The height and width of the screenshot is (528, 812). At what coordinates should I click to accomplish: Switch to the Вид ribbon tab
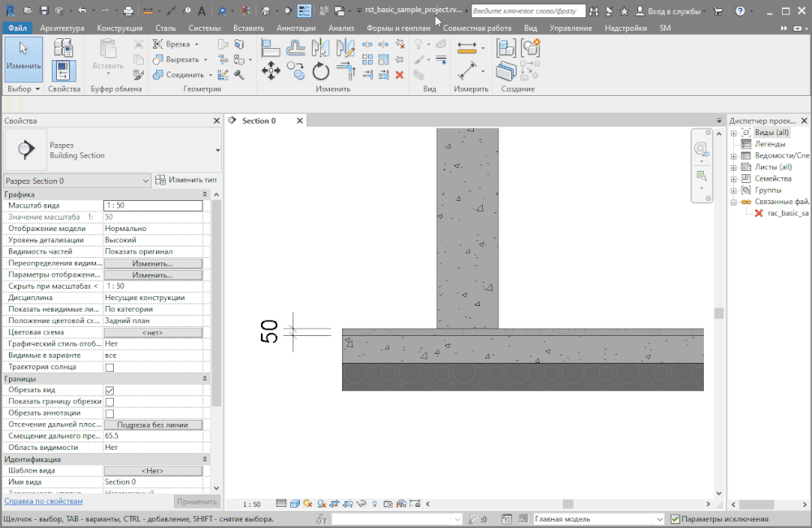pos(530,28)
